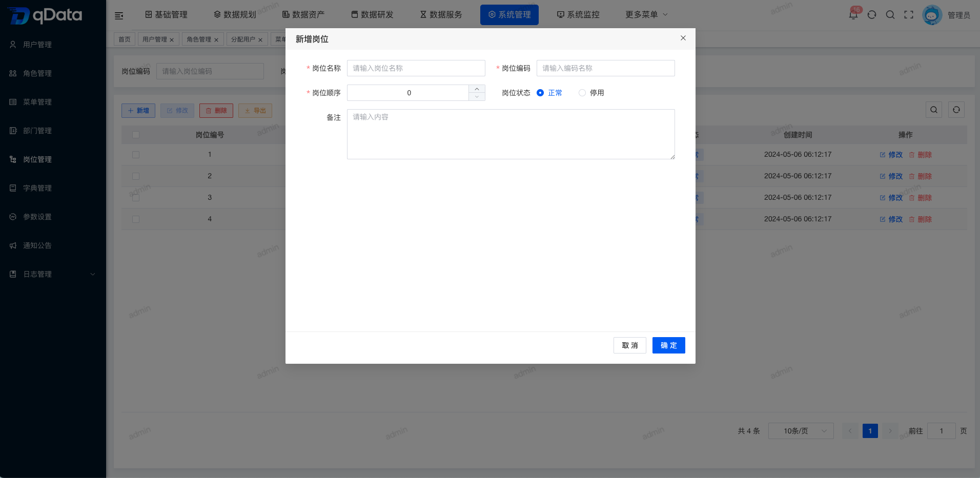The height and width of the screenshot is (478, 980).
Task: Click 删除 link in row 4
Action: tap(921, 219)
